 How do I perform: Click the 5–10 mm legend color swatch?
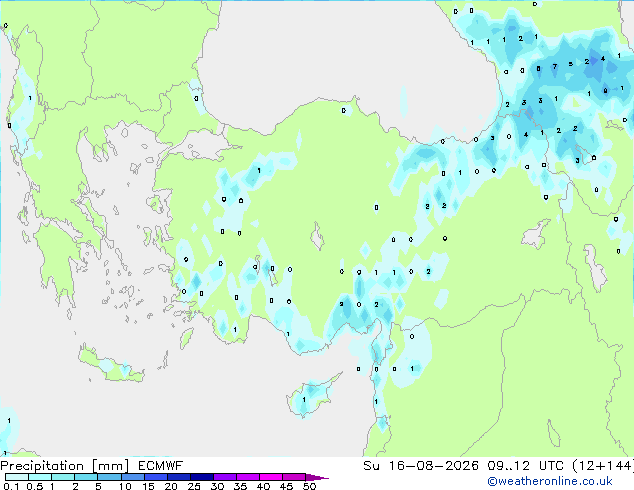tap(109, 477)
